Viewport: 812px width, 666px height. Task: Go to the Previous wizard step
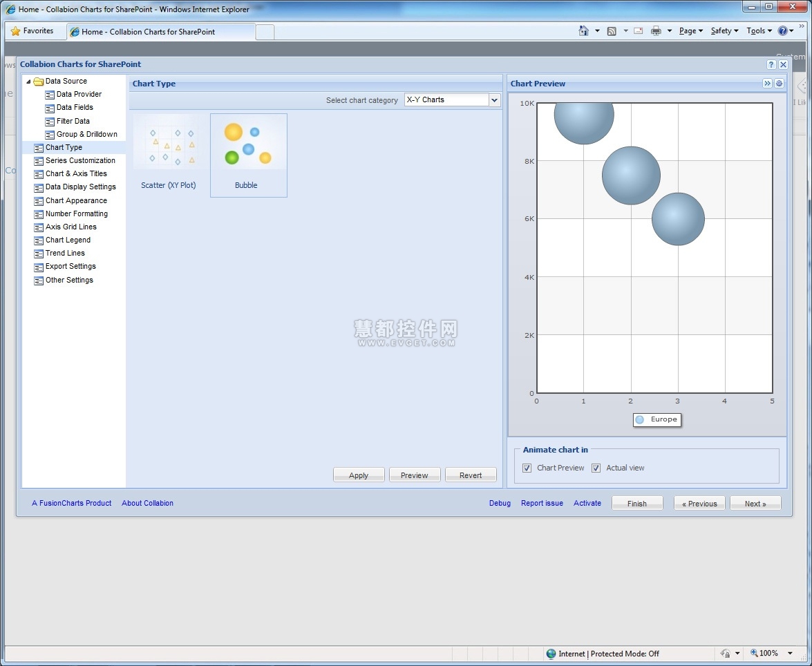[699, 504]
